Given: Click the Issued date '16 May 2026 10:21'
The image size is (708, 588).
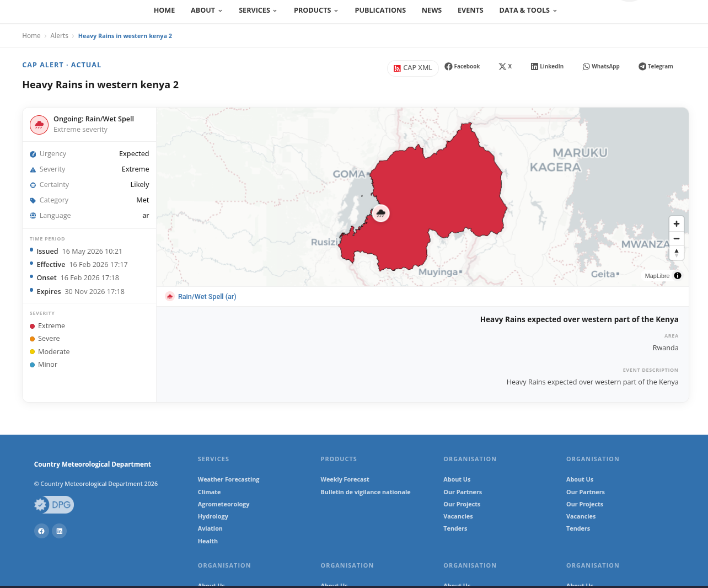Looking at the screenshot, I should coord(92,252).
